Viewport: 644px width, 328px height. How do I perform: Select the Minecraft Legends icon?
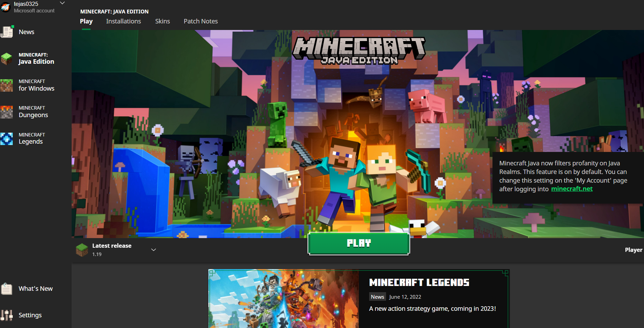click(x=7, y=139)
